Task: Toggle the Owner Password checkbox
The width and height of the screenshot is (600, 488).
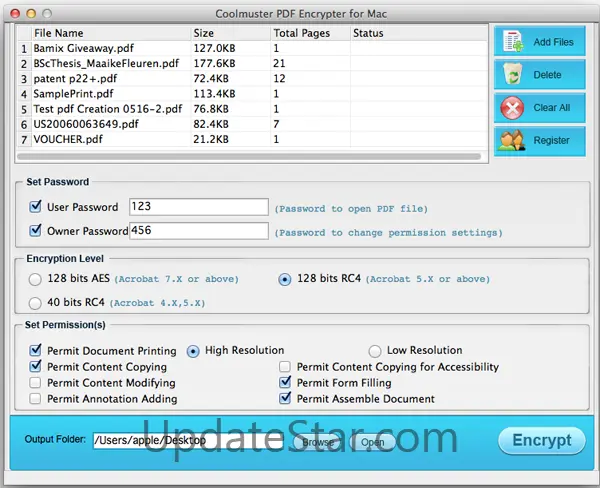Action: [35, 230]
